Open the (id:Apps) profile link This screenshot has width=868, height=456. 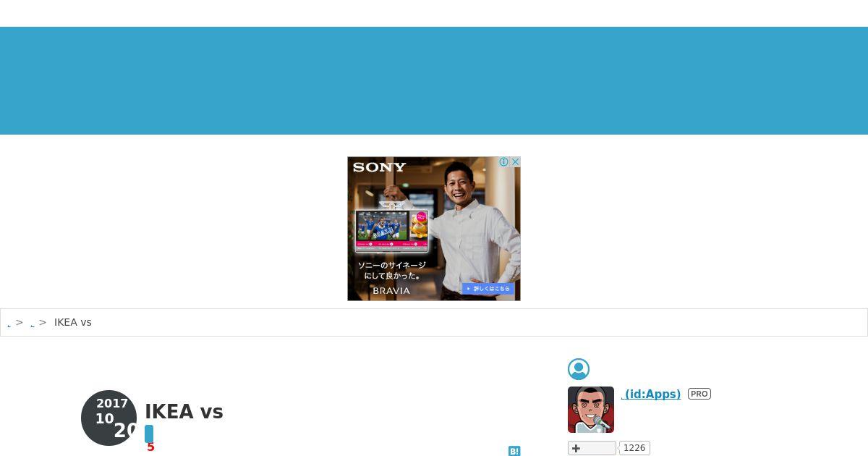(651, 394)
